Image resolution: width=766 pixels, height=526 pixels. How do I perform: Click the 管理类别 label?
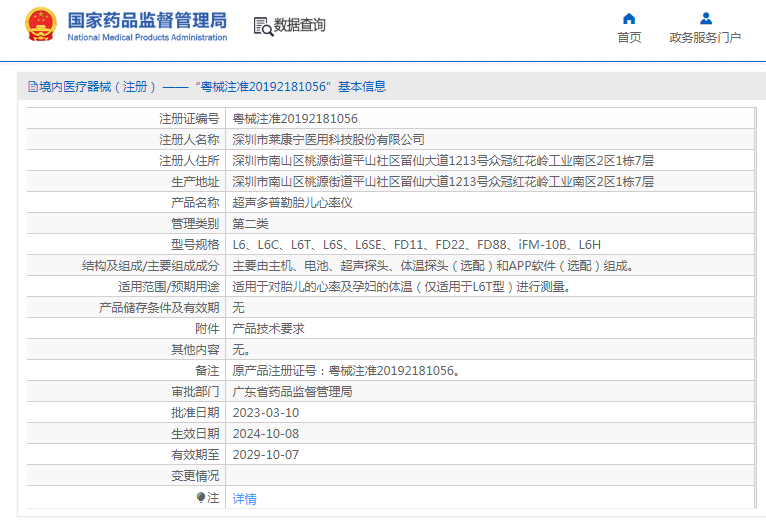195,224
